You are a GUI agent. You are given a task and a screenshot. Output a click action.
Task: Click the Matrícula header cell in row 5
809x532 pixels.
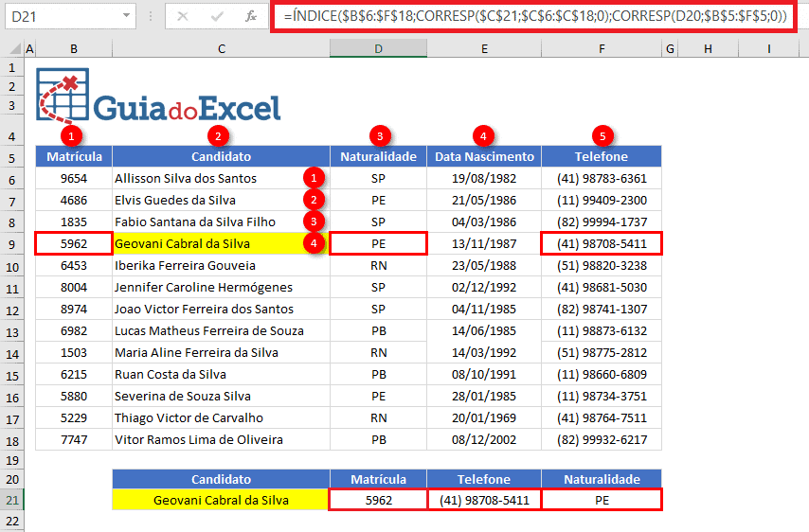tap(74, 157)
